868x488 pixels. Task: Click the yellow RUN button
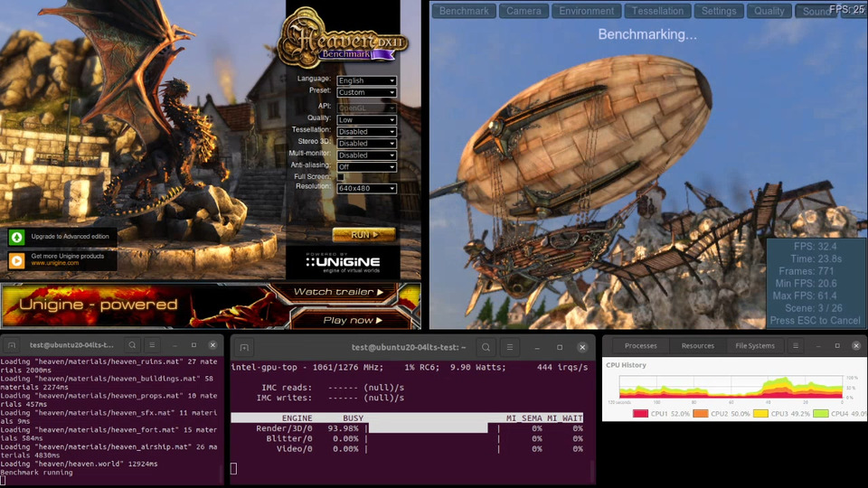(x=363, y=235)
